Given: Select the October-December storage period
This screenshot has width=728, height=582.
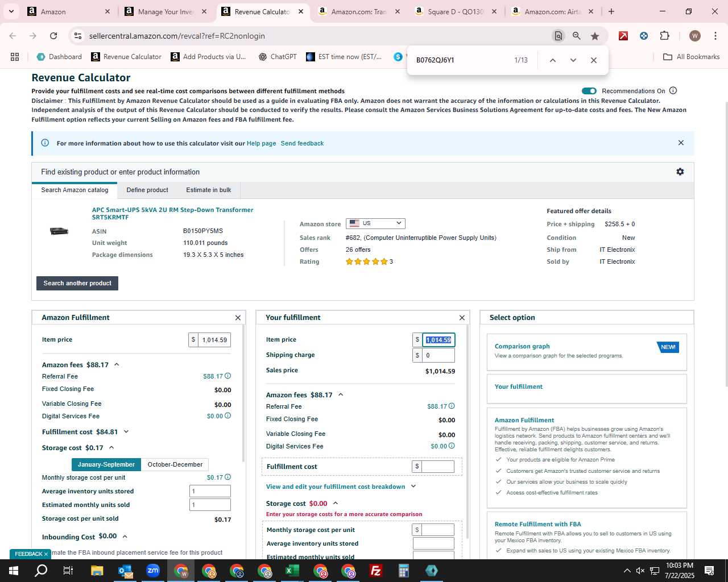Looking at the screenshot, I should [x=175, y=464].
